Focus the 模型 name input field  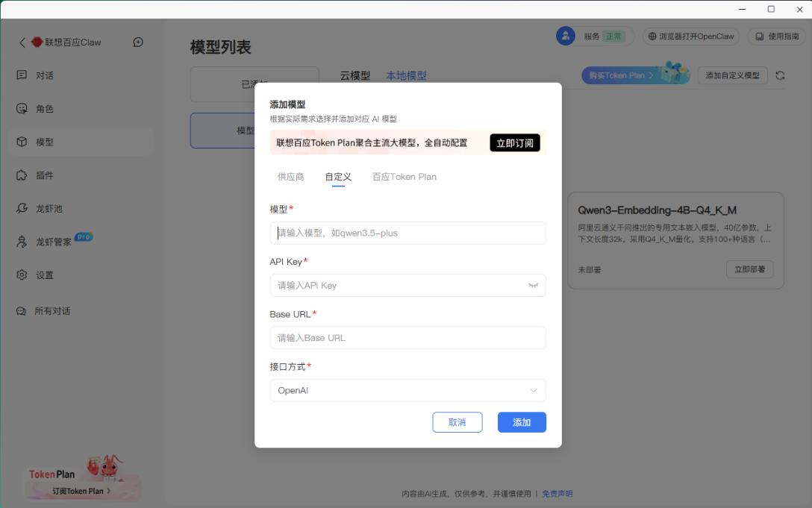click(x=407, y=233)
